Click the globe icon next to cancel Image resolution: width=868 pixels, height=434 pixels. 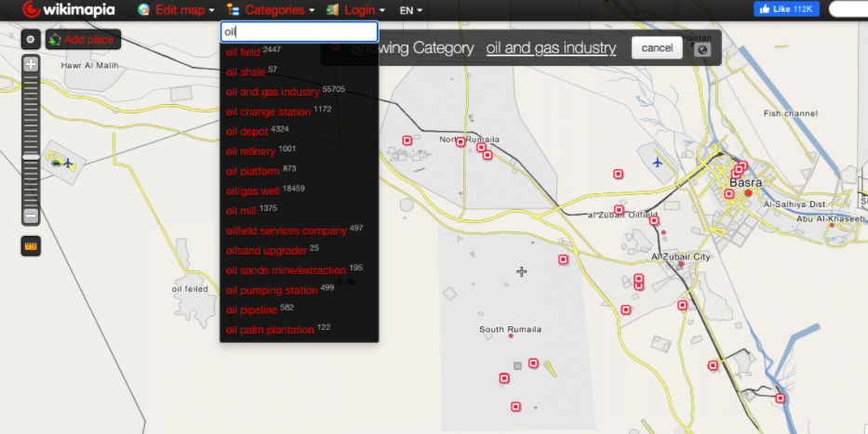703,49
